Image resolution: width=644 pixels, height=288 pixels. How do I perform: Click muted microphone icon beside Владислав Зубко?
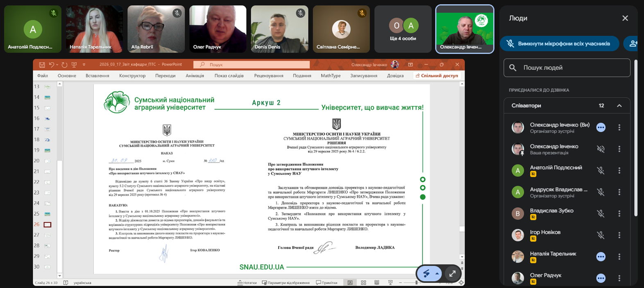pos(601,213)
